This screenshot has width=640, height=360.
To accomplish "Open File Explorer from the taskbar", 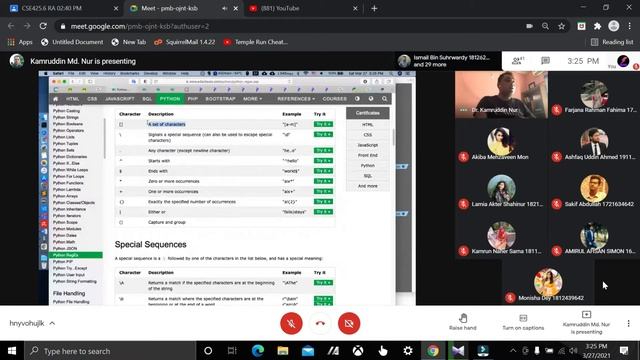I will [282, 351].
